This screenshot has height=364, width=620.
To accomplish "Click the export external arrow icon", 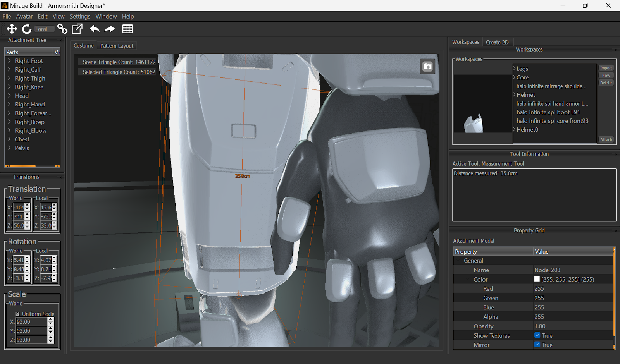I will [77, 29].
